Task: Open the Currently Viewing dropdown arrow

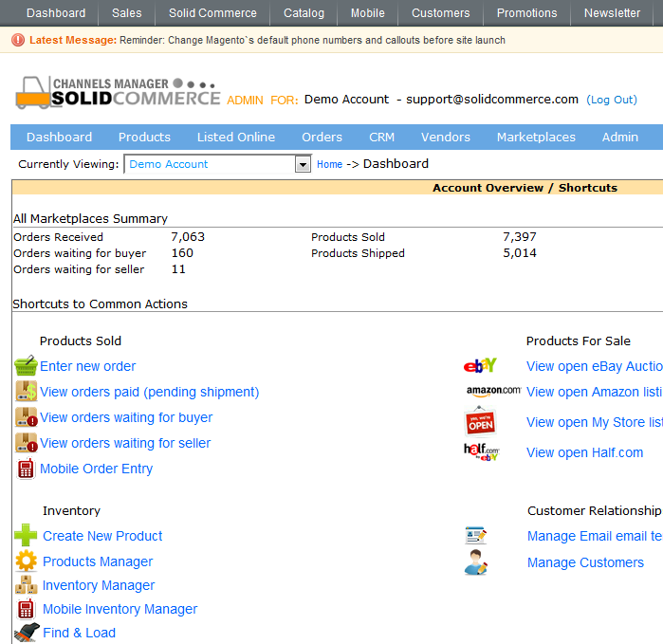Action: 303,164
